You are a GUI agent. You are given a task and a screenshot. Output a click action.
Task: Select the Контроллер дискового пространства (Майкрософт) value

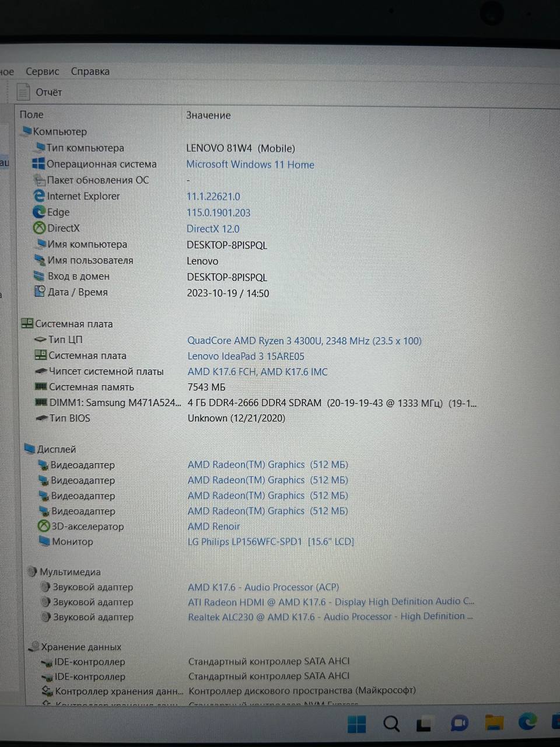pyautogui.click(x=302, y=690)
